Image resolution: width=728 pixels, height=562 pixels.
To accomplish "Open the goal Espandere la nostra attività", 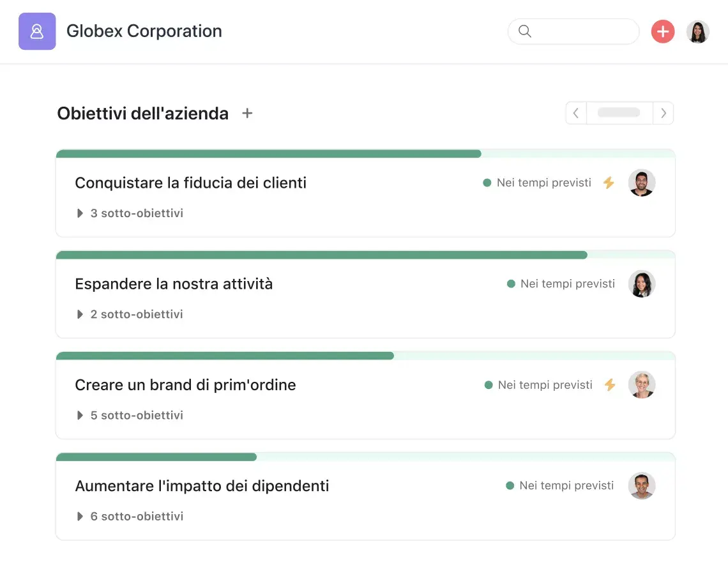I will [x=174, y=284].
